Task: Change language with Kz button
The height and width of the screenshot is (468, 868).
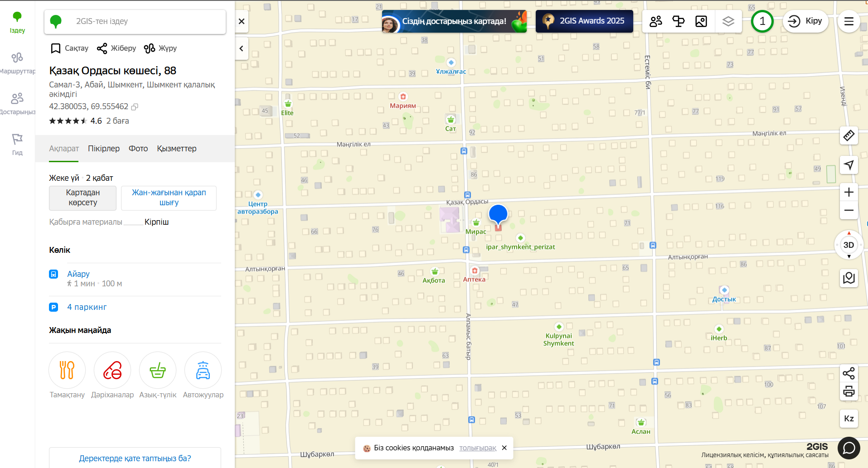Action: tap(849, 419)
